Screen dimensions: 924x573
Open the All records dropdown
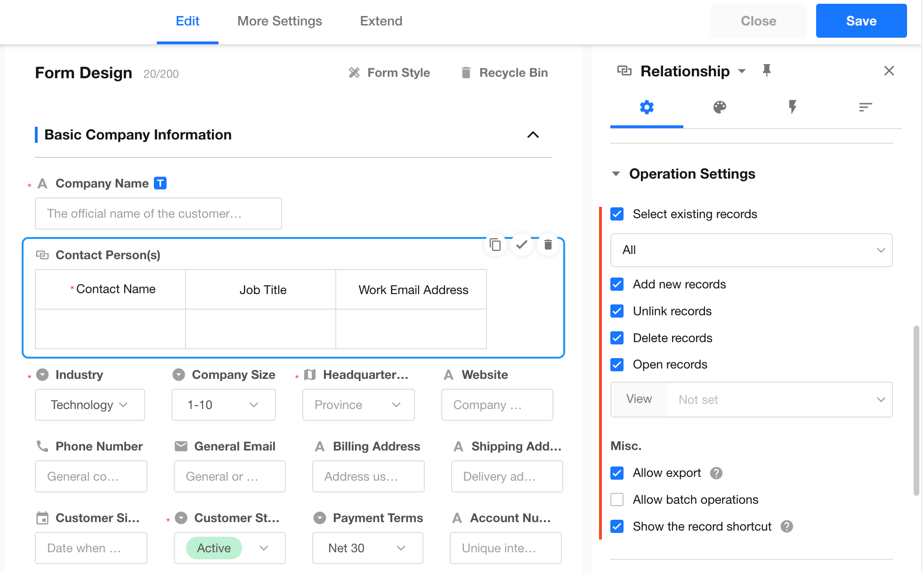coord(751,250)
